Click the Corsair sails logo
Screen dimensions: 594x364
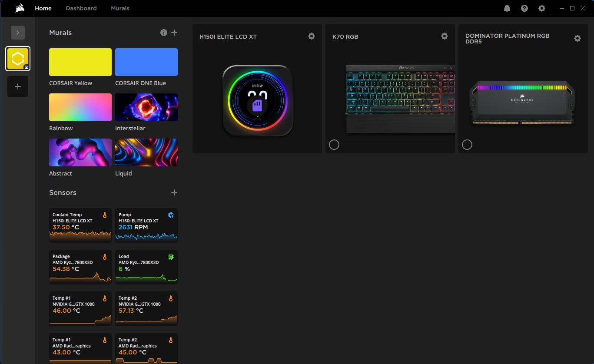(20, 8)
